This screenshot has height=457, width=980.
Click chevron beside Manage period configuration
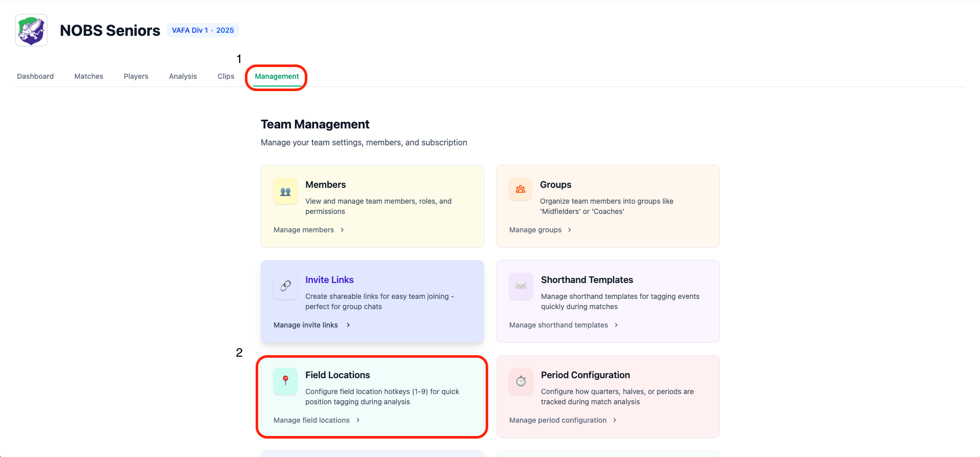[615, 420]
